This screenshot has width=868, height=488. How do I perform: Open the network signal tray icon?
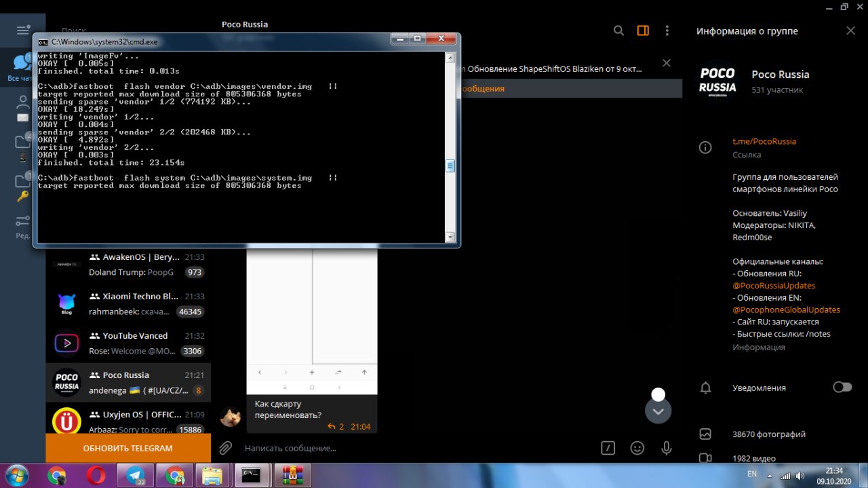pos(786,475)
